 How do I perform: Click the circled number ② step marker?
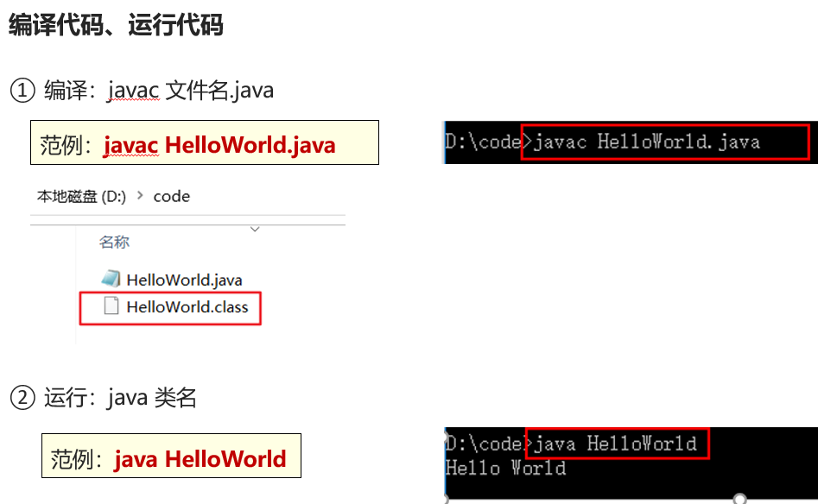point(22,398)
